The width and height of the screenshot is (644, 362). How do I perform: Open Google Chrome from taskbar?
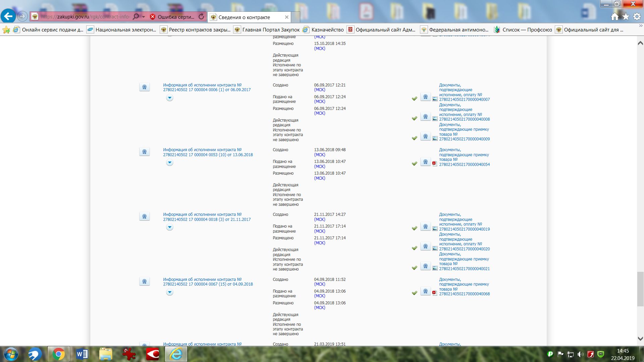[58, 354]
